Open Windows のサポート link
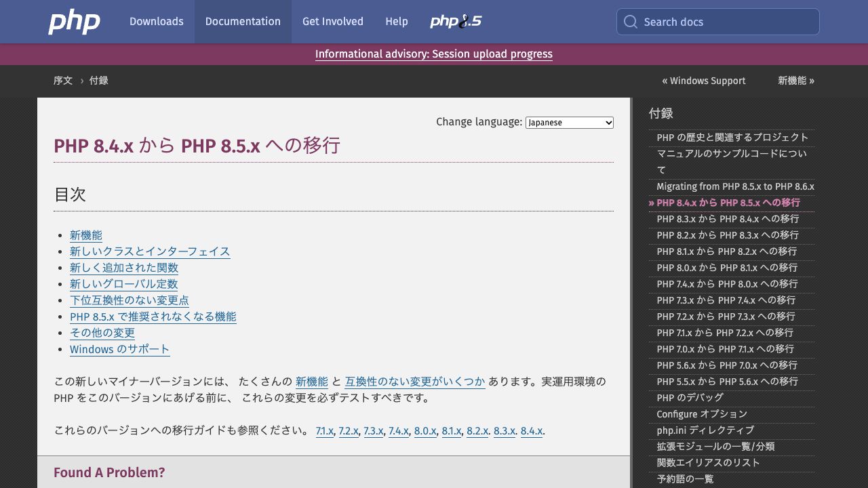This screenshot has height=488, width=868. [x=120, y=349]
